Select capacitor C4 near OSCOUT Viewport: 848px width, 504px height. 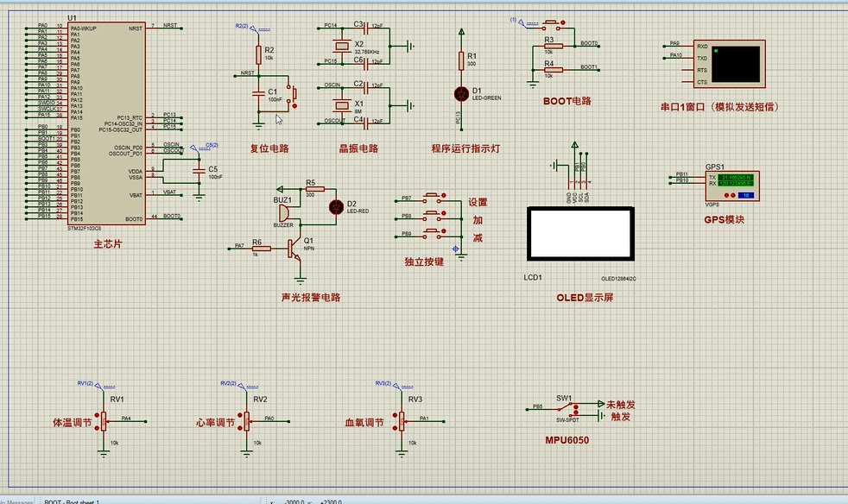coord(368,123)
